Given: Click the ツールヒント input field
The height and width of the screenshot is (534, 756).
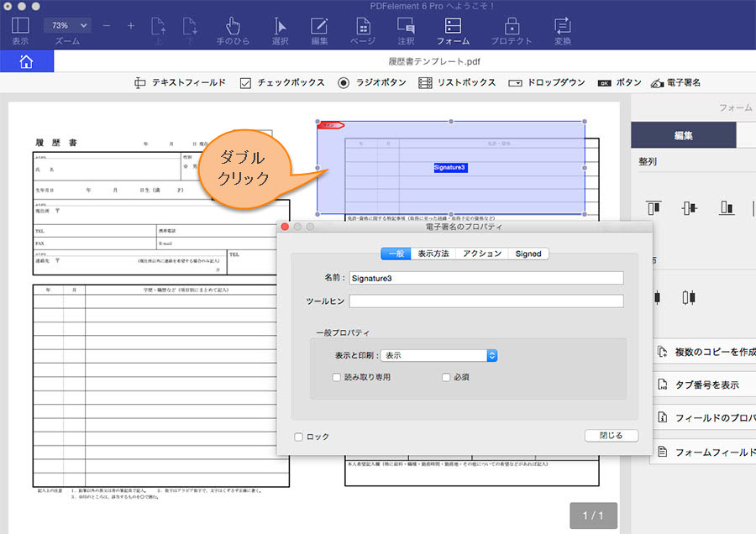Looking at the screenshot, I should pos(486,301).
